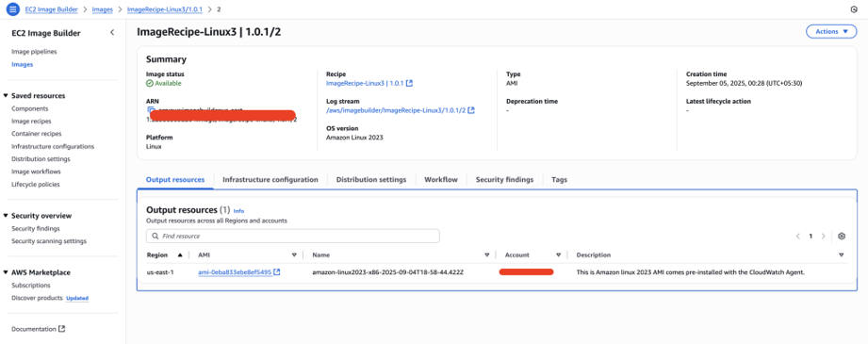
Task: Open Image workflows in the sidebar
Action: click(36, 172)
